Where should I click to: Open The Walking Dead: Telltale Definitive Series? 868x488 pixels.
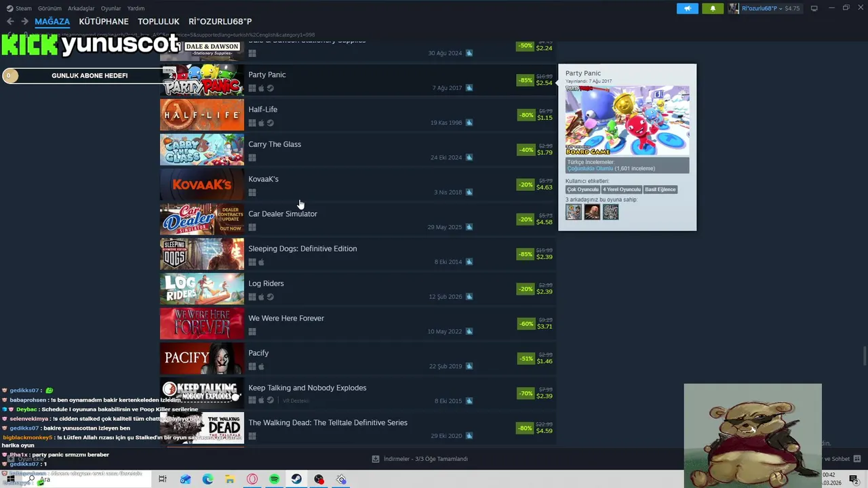click(x=328, y=422)
